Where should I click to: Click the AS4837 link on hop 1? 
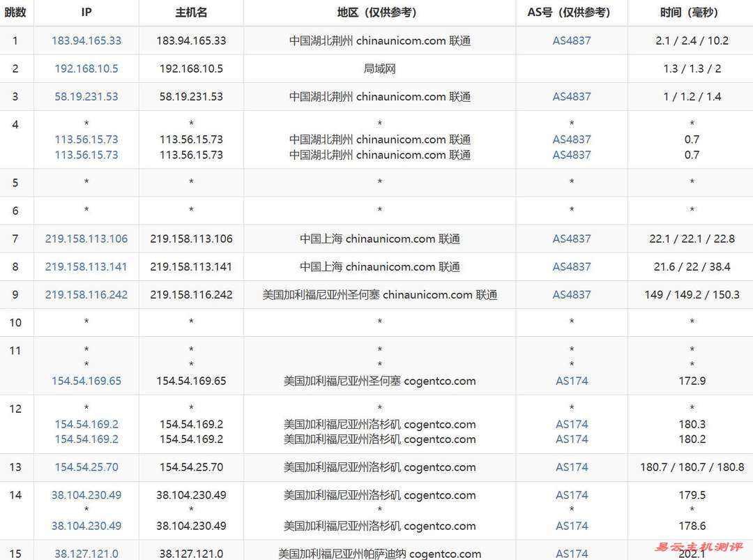tap(571, 40)
